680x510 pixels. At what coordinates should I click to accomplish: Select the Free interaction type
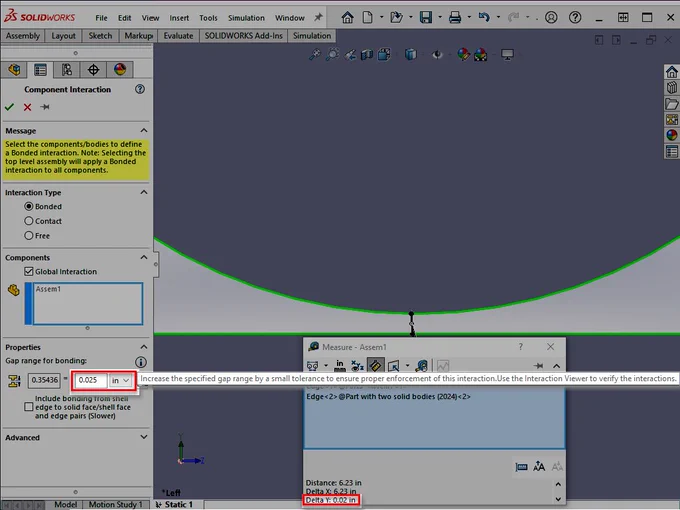coord(29,235)
